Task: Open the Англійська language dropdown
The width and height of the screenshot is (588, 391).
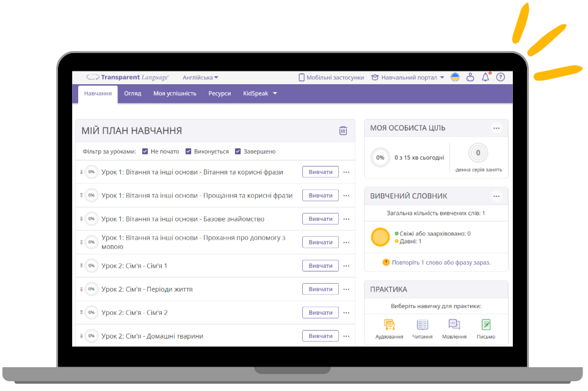Action: coord(200,77)
